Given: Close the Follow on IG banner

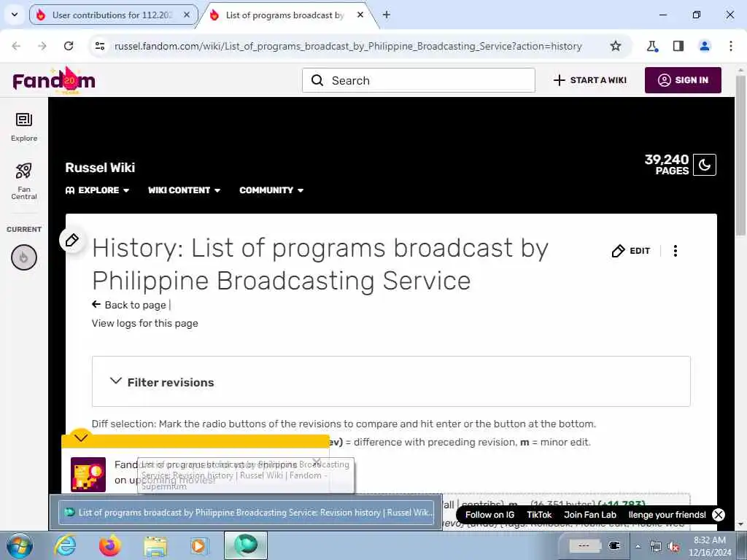Looking at the screenshot, I should pos(719,515).
